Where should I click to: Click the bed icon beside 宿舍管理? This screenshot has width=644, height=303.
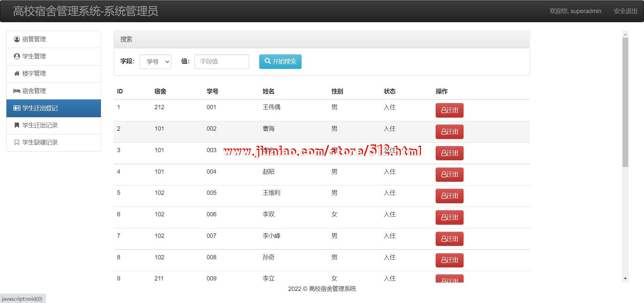tap(17, 91)
